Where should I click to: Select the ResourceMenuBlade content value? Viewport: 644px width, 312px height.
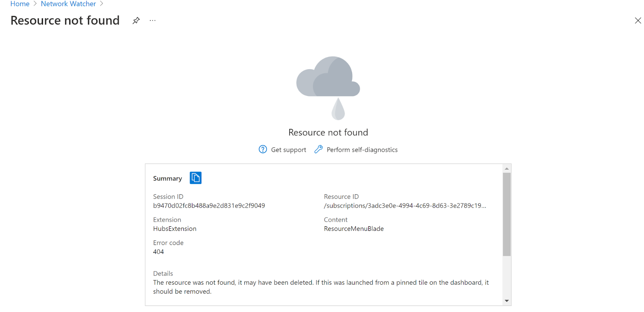(354, 229)
